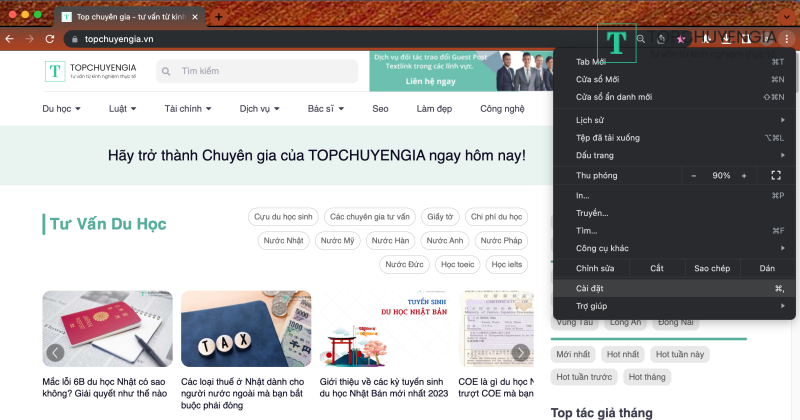The image size is (800, 420).
Task: Click previous arrow on article carousel
Action: click(x=56, y=352)
